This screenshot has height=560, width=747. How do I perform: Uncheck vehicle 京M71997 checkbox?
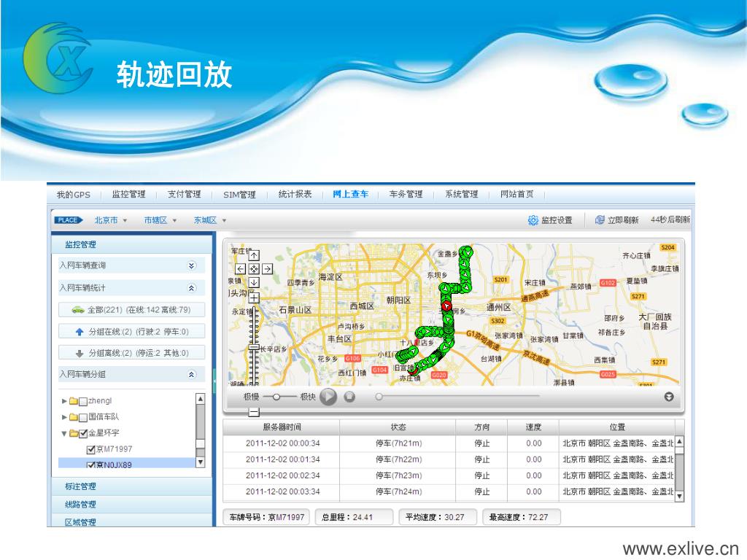[90, 449]
